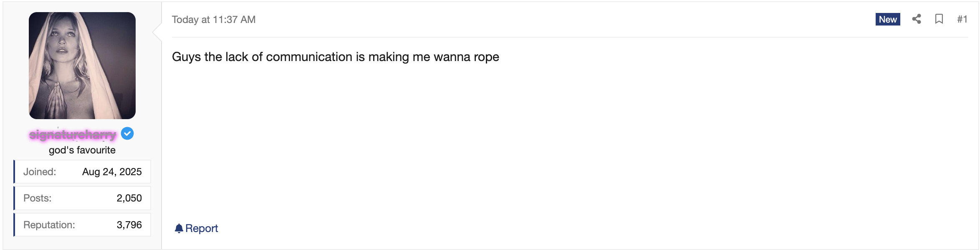Click the Posts label

click(38, 198)
